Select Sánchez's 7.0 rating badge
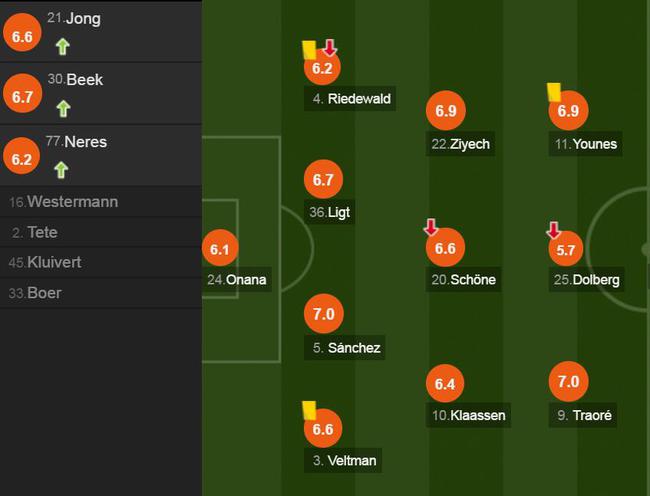This screenshot has height=496, width=650. tap(322, 314)
